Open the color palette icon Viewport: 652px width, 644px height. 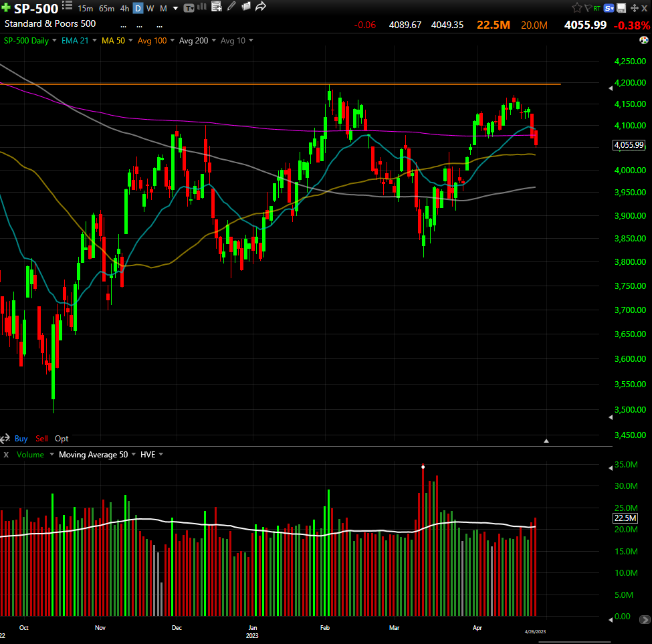644,40
